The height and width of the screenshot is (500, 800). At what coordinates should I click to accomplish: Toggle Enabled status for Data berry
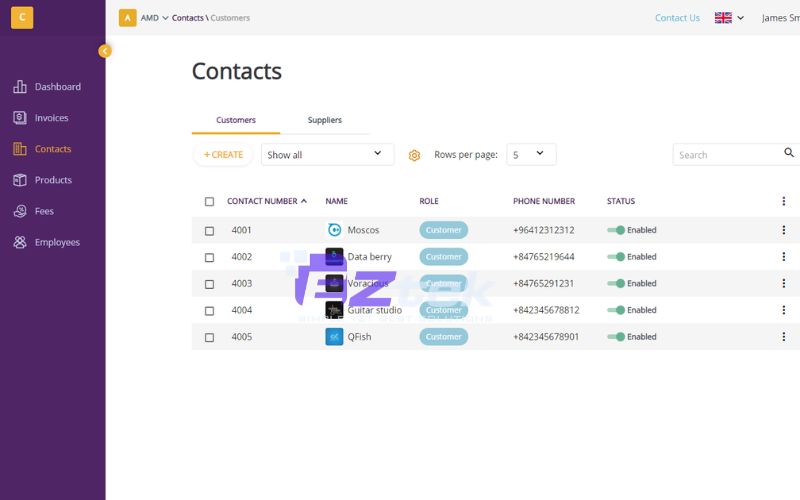click(x=616, y=257)
